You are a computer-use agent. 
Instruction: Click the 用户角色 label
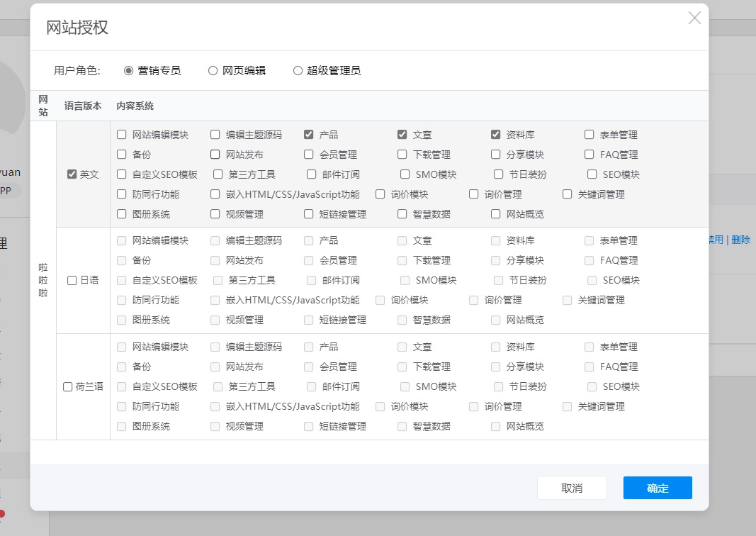click(77, 71)
